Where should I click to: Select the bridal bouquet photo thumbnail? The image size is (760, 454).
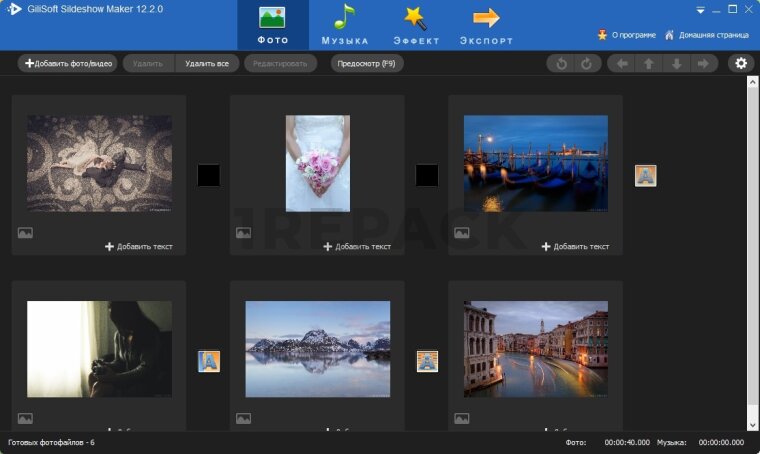pos(317,163)
